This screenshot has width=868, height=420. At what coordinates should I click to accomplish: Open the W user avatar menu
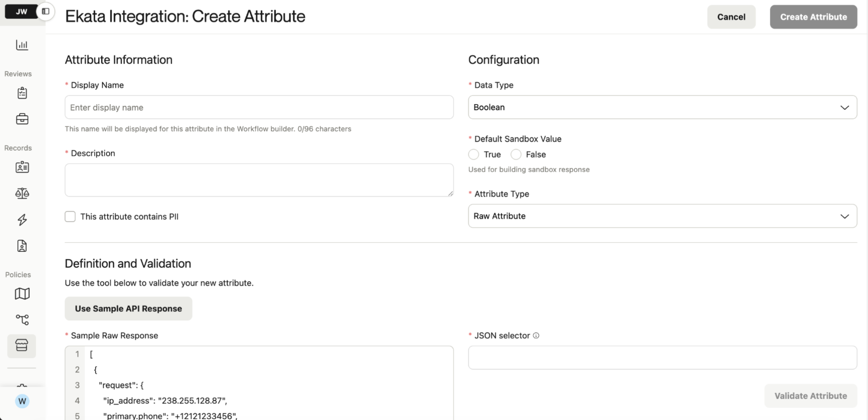pyautogui.click(x=22, y=401)
